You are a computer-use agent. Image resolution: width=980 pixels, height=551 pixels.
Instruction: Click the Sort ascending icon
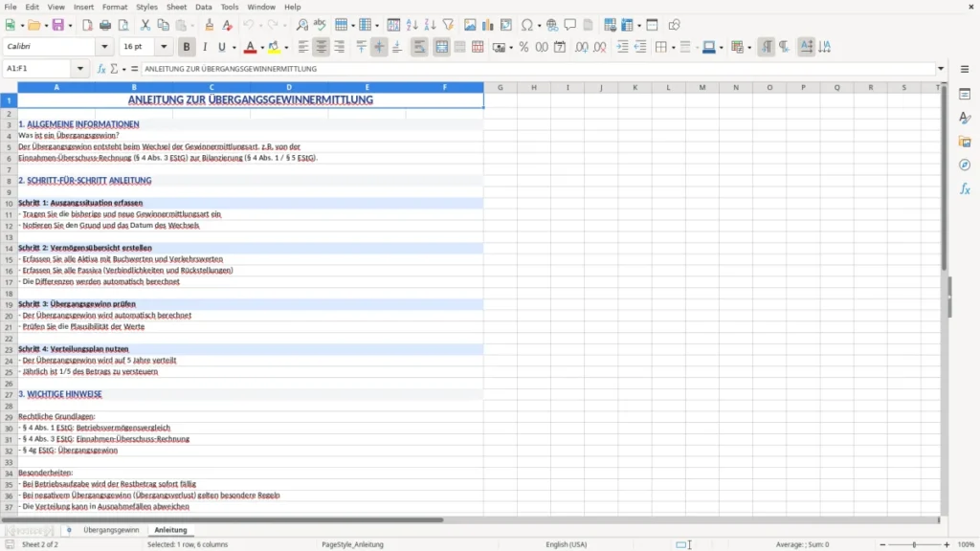pos(412,25)
